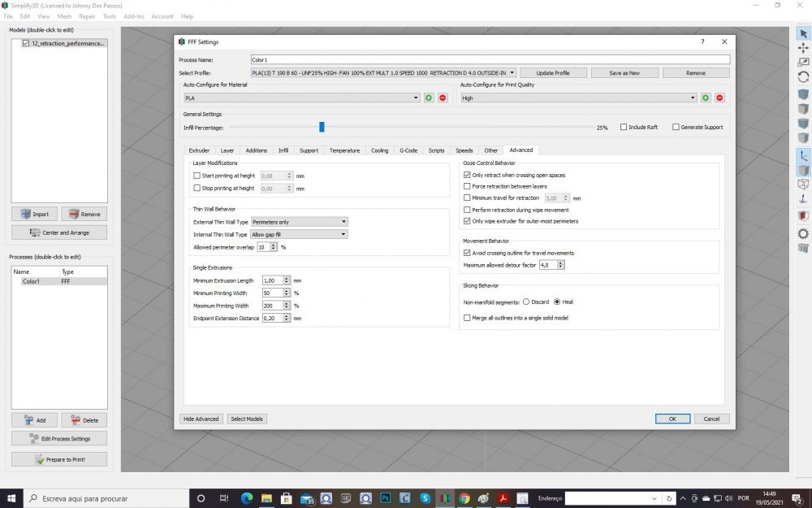Image resolution: width=812 pixels, height=508 pixels.
Task: Open File Explorer from the taskbar
Action: pyautogui.click(x=266, y=498)
